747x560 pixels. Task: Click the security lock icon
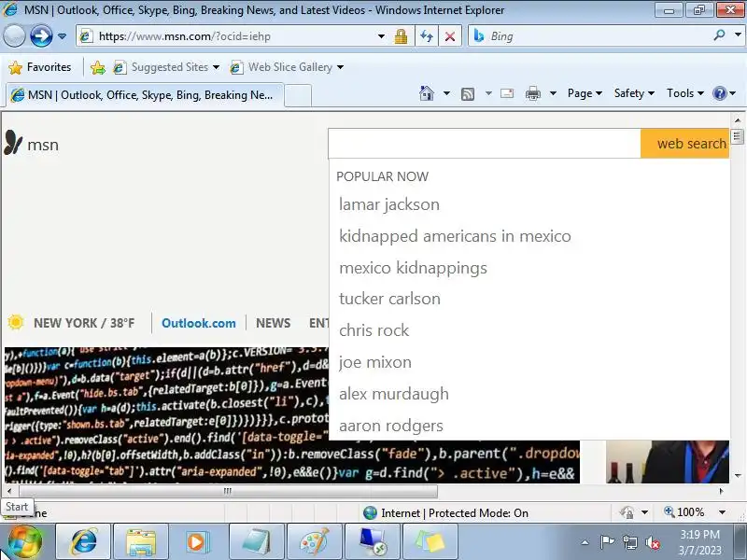[401, 36]
